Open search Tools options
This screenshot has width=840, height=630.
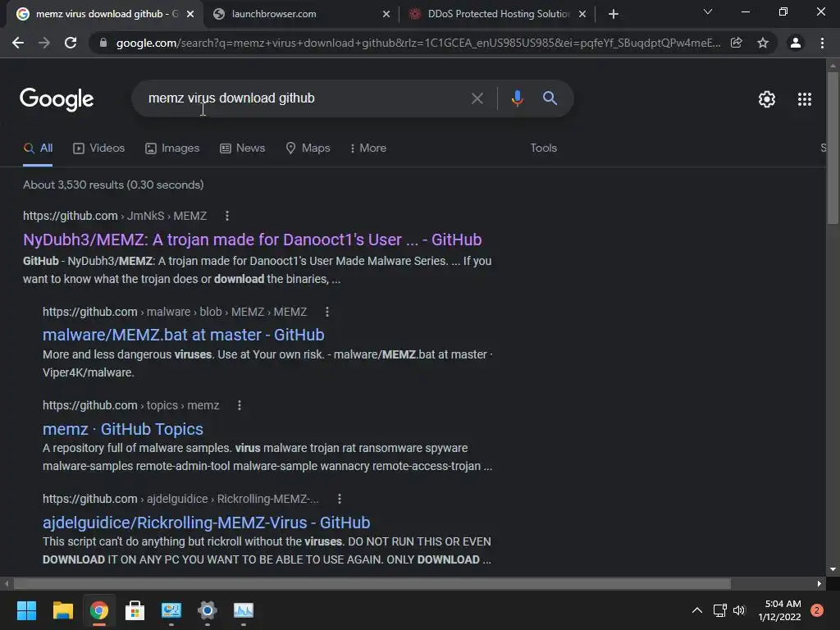coord(543,148)
